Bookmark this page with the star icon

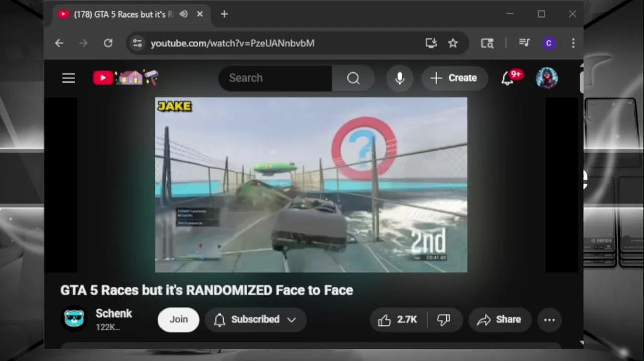point(453,43)
